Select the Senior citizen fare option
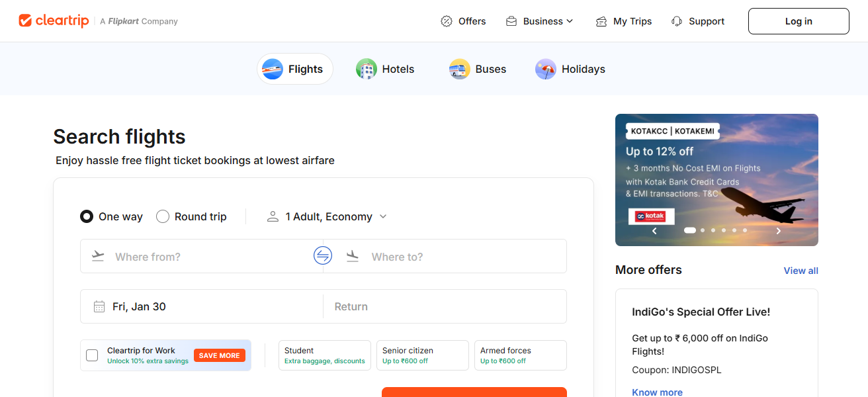This screenshot has height=397, width=868. click(x=422, y=355)
